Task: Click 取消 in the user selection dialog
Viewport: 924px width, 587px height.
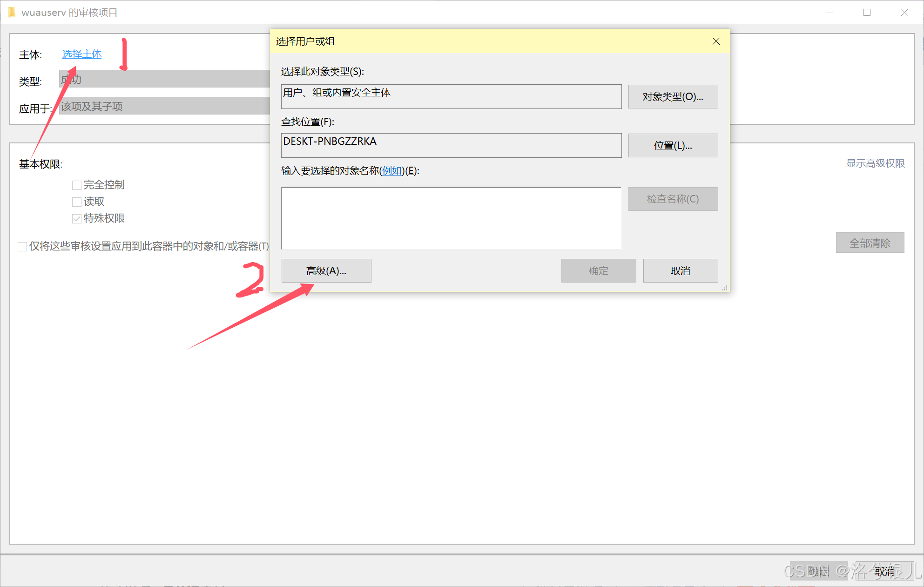Action: 680,271
